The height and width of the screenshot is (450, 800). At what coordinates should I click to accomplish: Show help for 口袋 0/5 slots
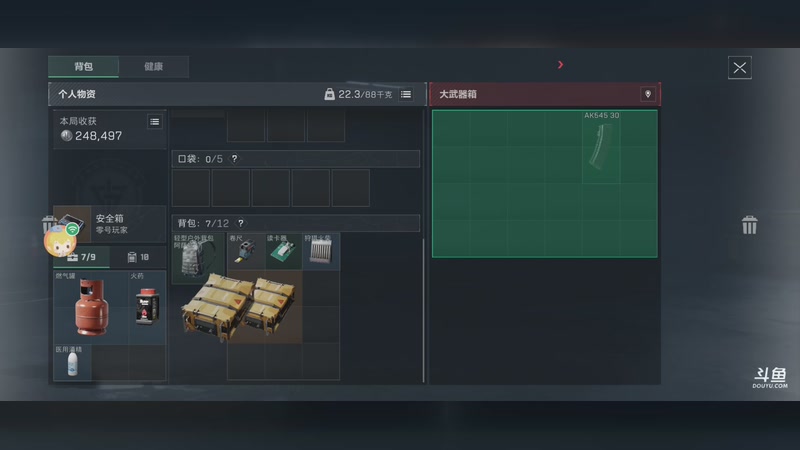pos(234,159)
